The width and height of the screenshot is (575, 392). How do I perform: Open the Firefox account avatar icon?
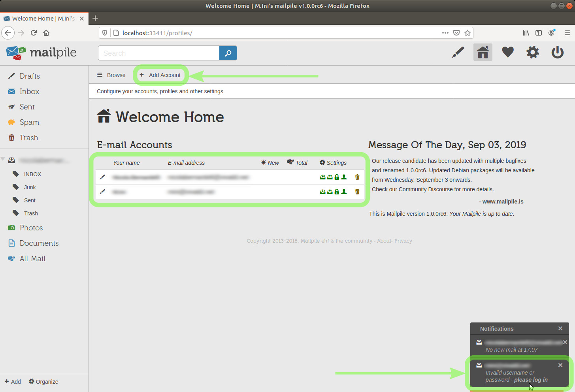coord(551,33)
